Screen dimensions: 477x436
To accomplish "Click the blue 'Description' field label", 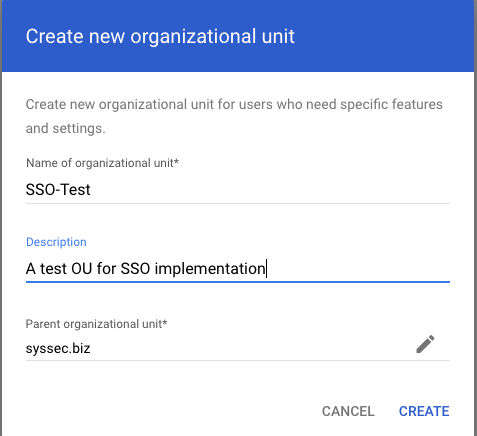I will click(x=56, y=242).
